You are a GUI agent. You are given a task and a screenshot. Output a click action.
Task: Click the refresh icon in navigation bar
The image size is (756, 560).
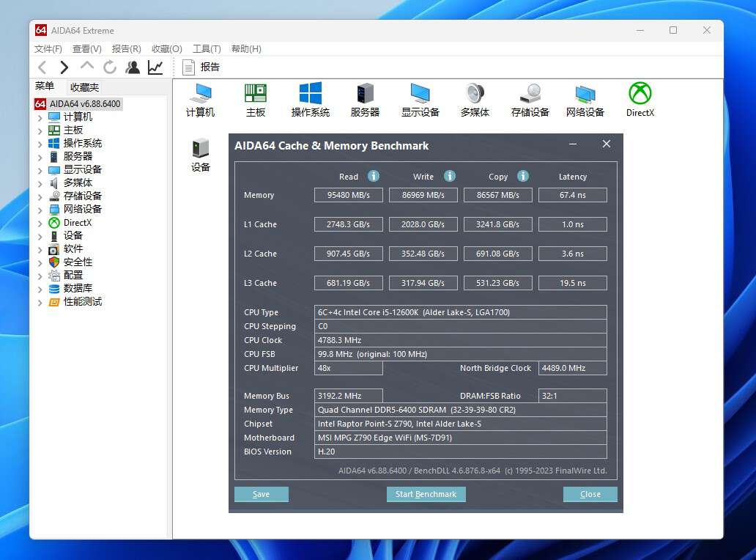click(x=110, y=67)
